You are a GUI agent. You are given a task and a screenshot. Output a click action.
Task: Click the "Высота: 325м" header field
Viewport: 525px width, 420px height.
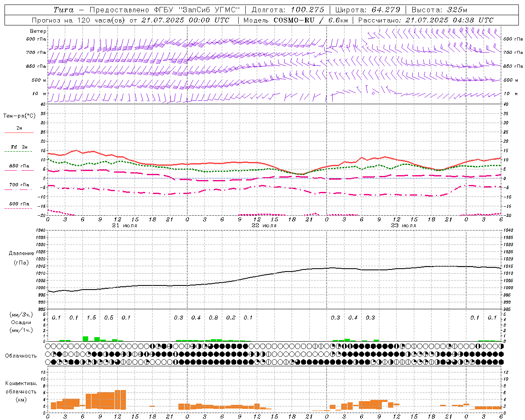click(x=439, y=10)
